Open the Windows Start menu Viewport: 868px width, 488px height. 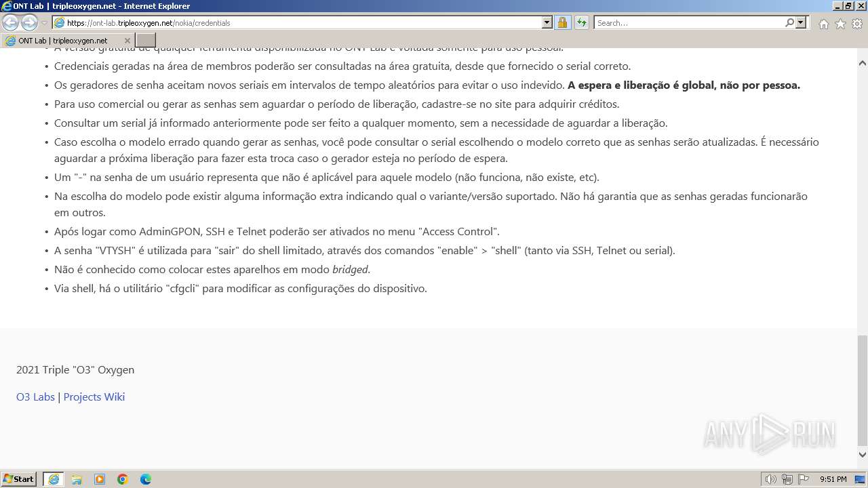click(x=19, y=479)
